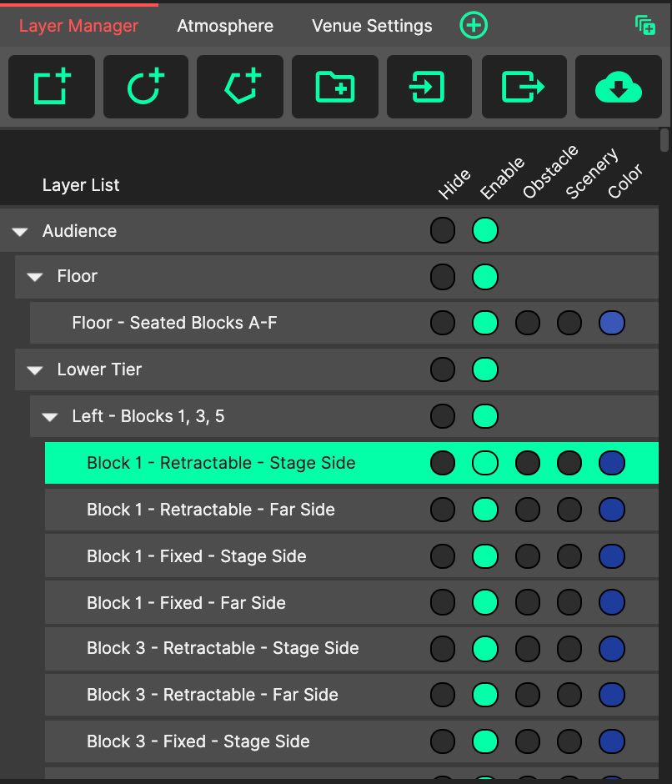672x784 pixels.
Task: Select Block 3 - Fixed - Stage Side row
Action: coord(352,741)
